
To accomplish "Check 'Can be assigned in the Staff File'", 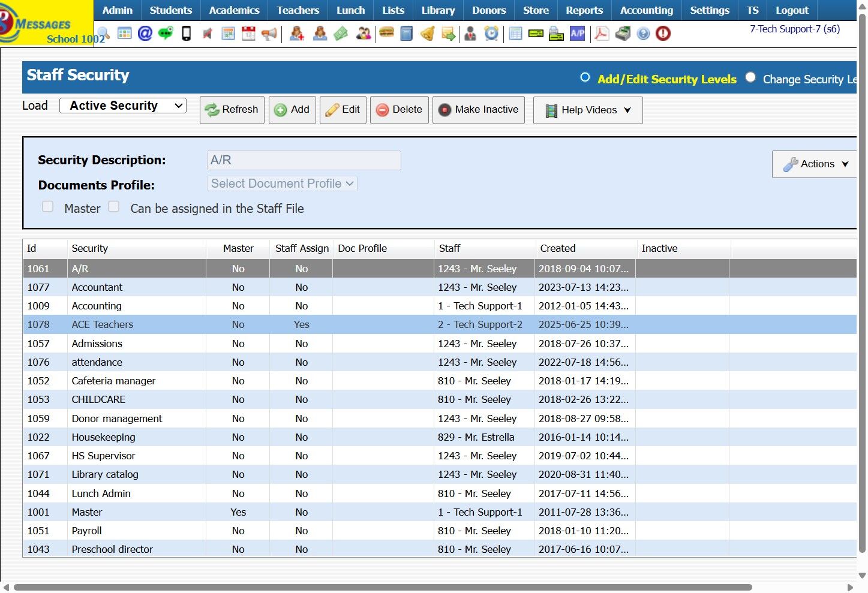I will pyautogui.click(x=114, y=207).
